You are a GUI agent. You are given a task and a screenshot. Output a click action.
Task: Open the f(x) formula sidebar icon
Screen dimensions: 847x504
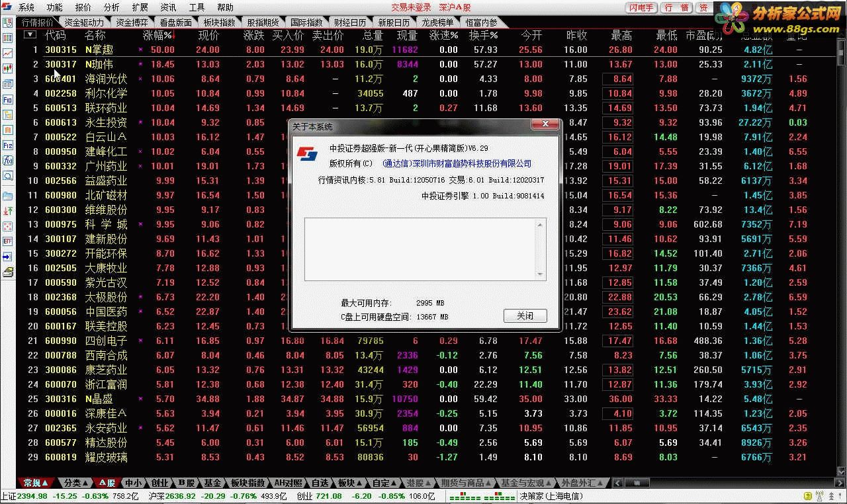[x=8, y=161]
